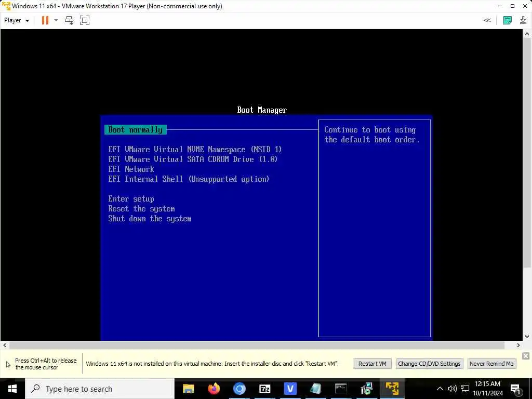Select Shut down the system
The width and height of the screenshot is (532, 399).
150,219
